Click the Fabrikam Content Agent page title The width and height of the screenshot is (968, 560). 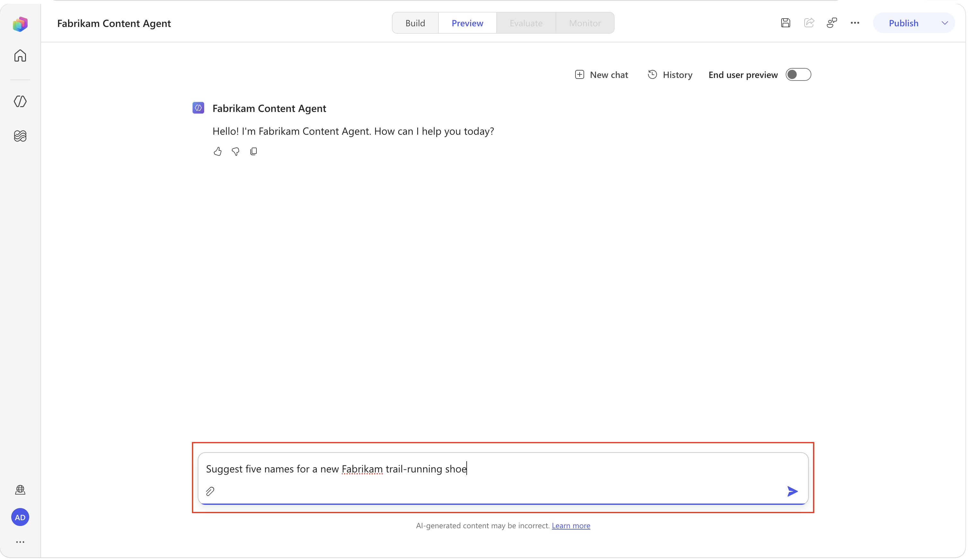coord(114,23)
